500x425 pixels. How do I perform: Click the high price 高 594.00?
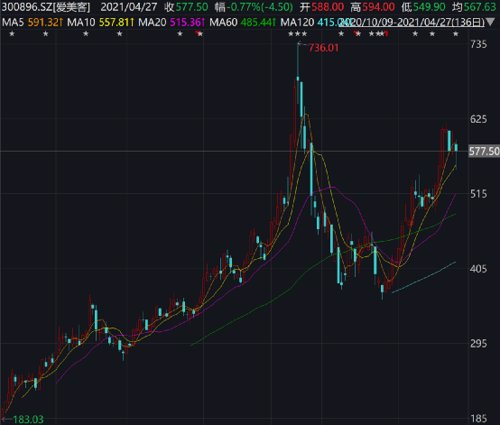click(x=372, y=7)
